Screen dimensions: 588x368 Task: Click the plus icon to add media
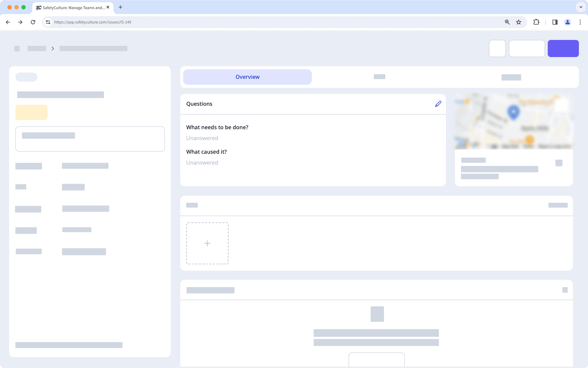coord(207,243)
